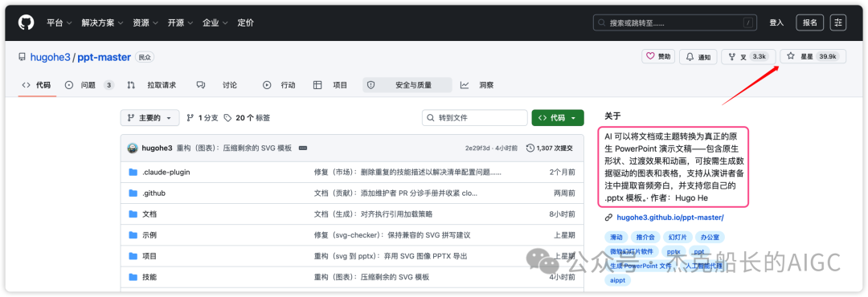
Task: Click the GitHub logo icon
Action: (26, 22)
